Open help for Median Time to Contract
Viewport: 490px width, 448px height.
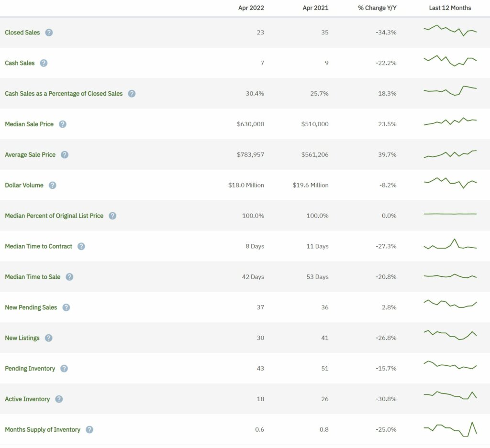tap(81, 247)
